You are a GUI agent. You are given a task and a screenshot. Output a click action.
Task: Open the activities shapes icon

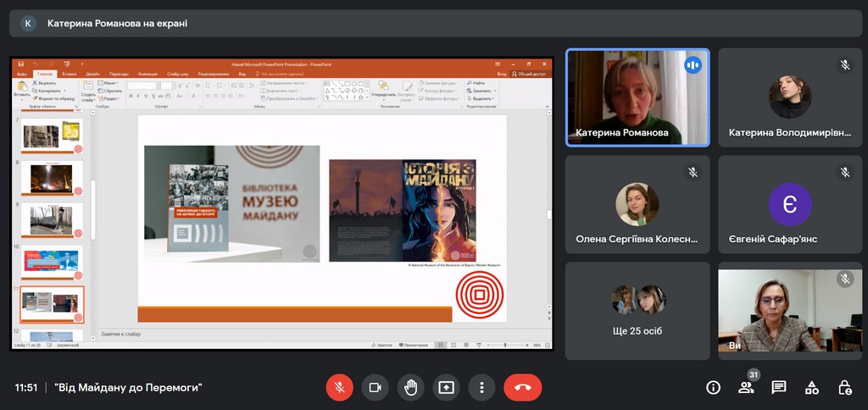(812, 387)
